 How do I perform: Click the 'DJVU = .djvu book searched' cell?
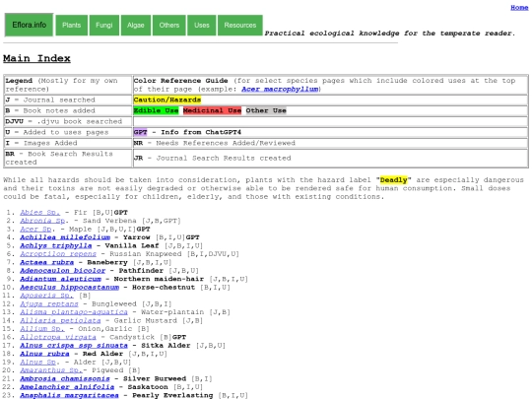68,121
